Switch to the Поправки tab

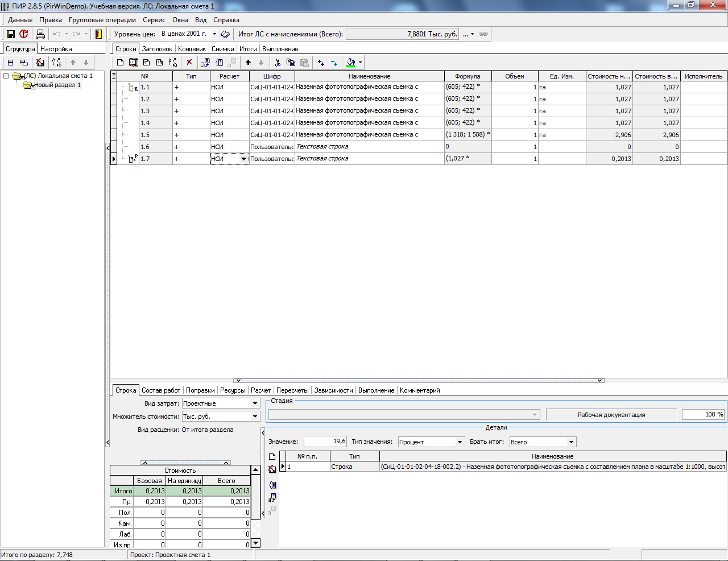200,390
